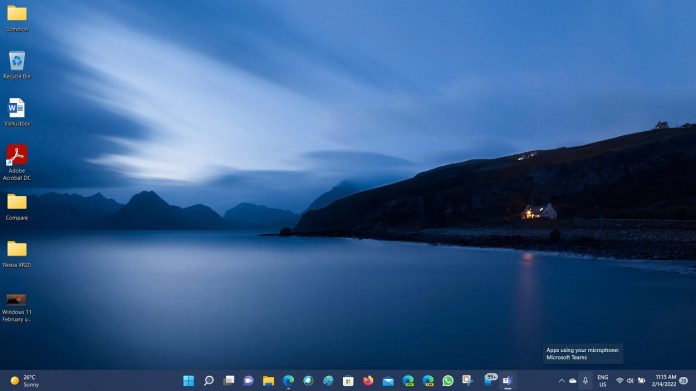Viewport: 696px width, 391px height.
Task: Select the Word document on desktop
Action: pos(17,112)
